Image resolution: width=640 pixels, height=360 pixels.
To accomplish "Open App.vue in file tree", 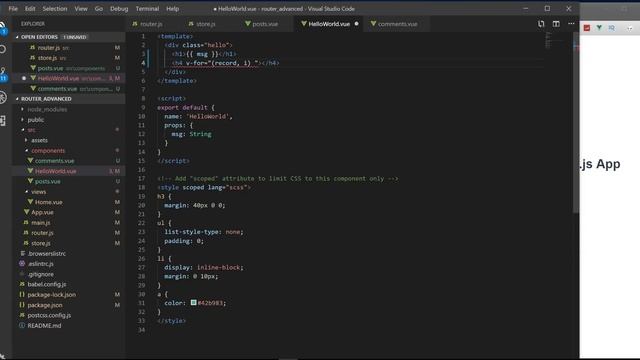I will click(69, 212).
